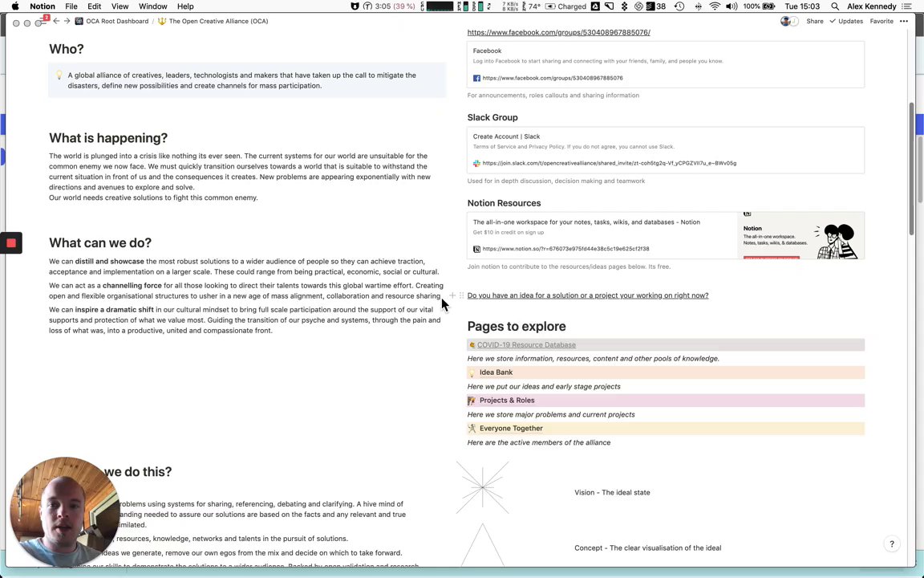Open the volume control in menu bar

point(731,6)
